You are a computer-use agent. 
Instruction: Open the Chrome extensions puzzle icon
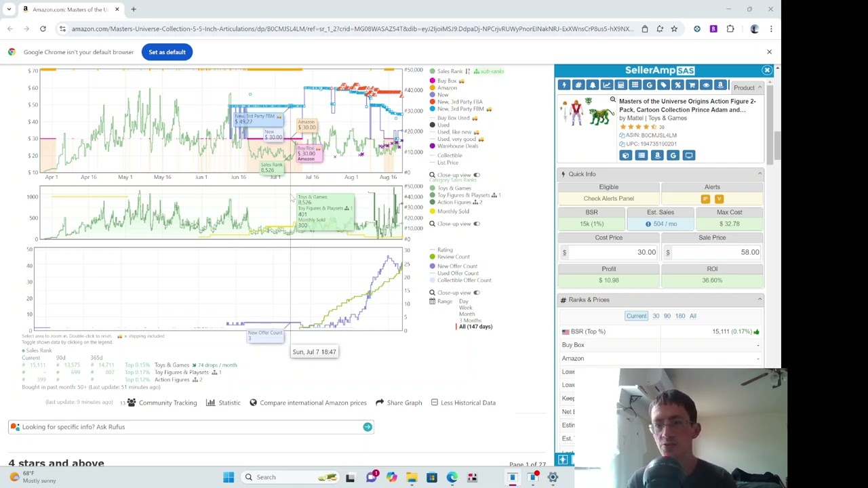pyautogui.click(x=730, y=28)
